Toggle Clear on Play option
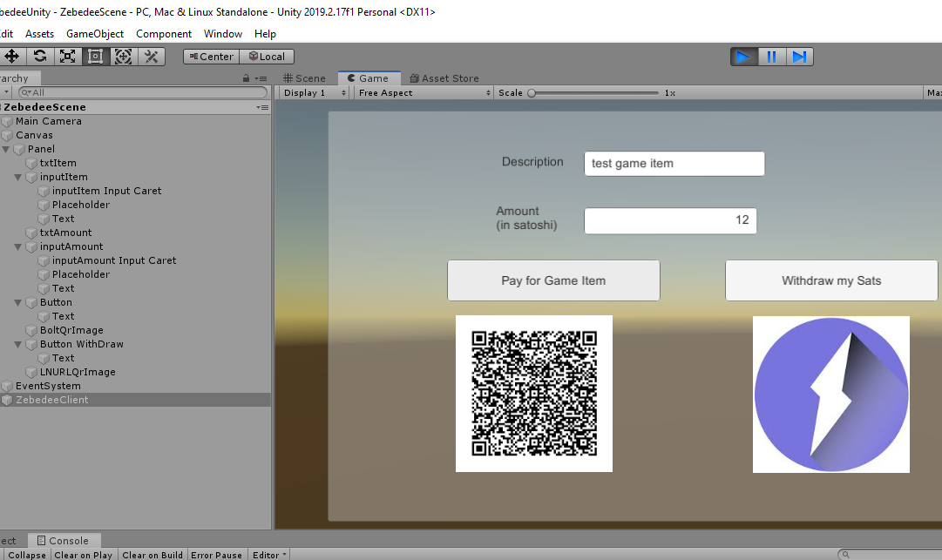 click(84, 555)
